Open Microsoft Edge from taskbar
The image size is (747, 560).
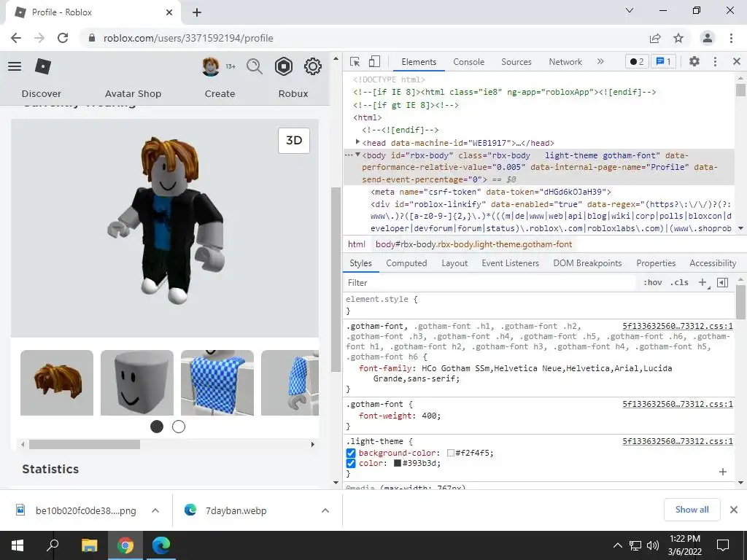161,545
